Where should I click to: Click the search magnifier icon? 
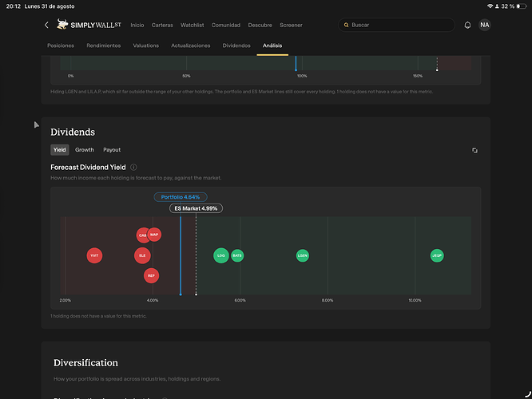point(346,25)
